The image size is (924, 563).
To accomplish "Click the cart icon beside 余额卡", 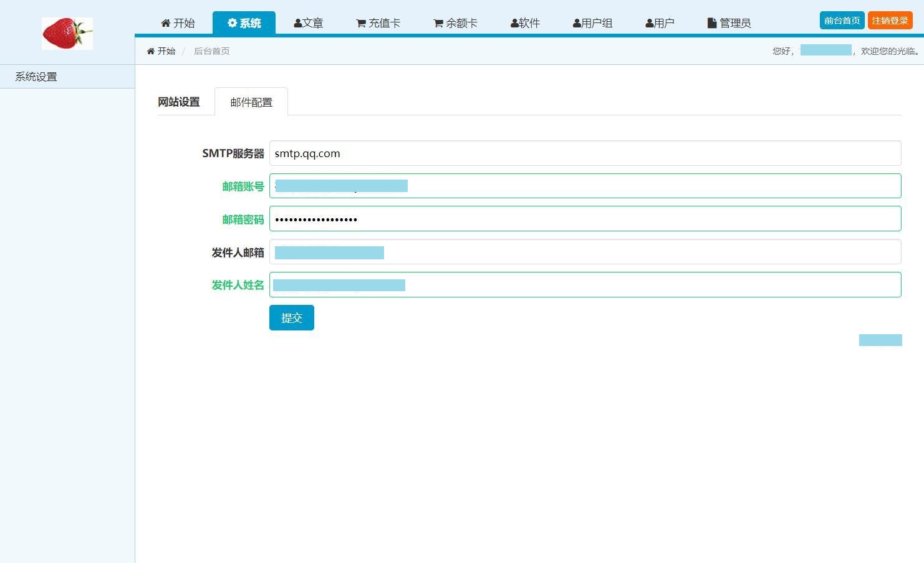I will click(438, 23).
